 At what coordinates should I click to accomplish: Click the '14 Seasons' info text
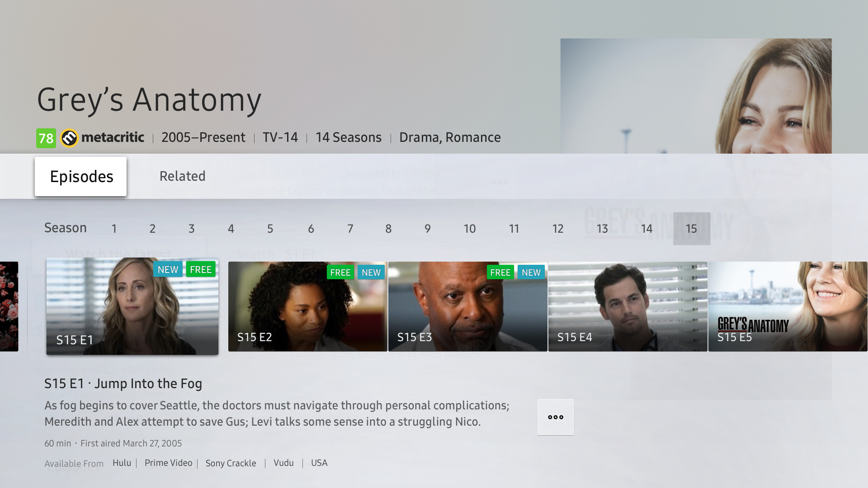point(349,137)
